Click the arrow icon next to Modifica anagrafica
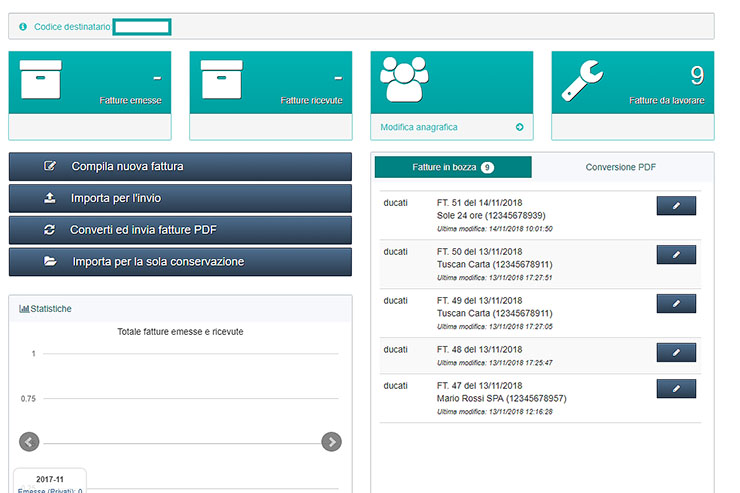740x493 pixels. [519, 128]
